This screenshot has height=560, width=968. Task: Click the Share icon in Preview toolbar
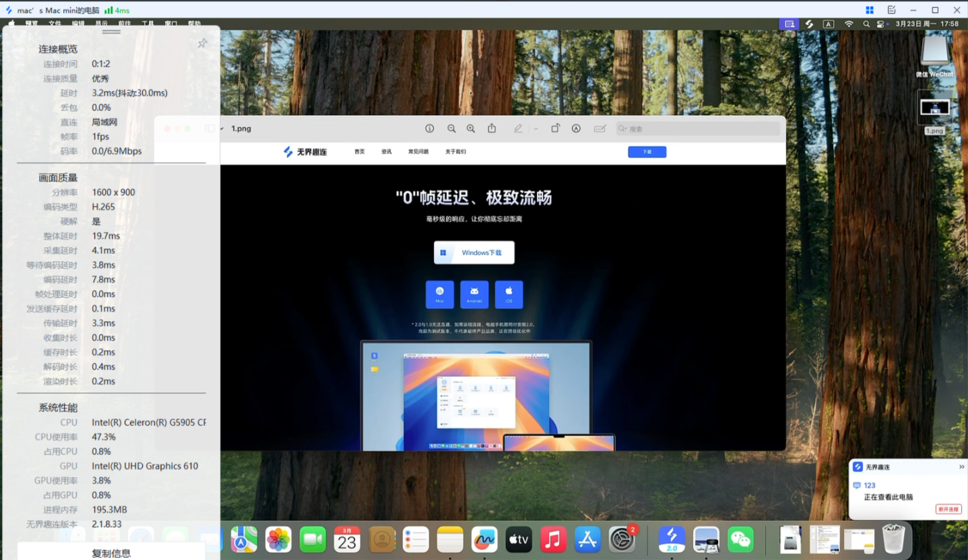(x=492, y=128)
